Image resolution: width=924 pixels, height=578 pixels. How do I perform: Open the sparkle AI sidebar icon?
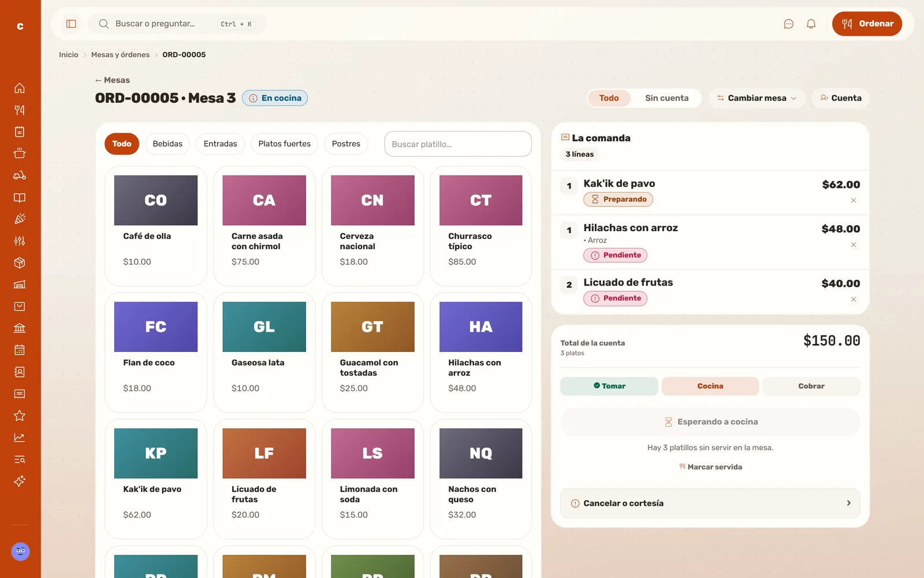click(x=20, y=481)
